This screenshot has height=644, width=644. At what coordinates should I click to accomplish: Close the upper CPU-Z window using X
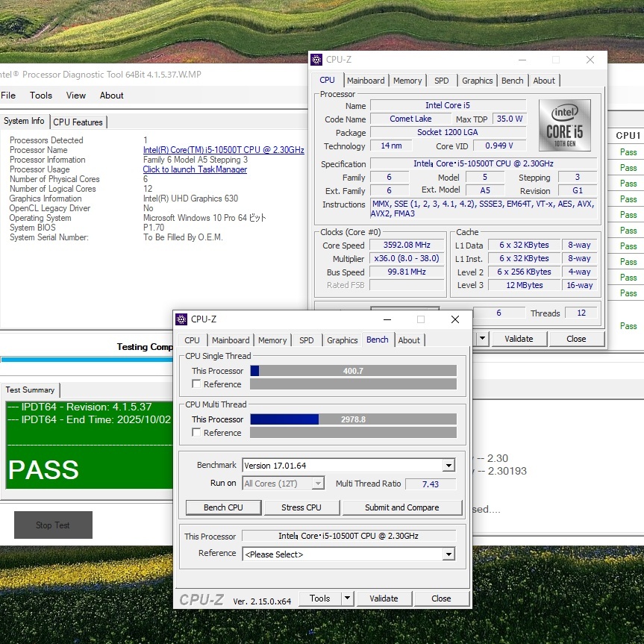pos(590,60)
